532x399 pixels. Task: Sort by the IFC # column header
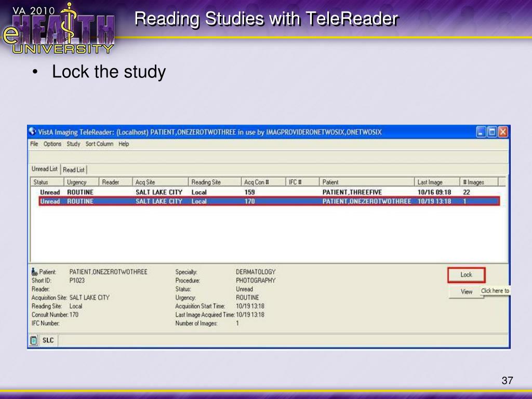(x=302, y=182)
